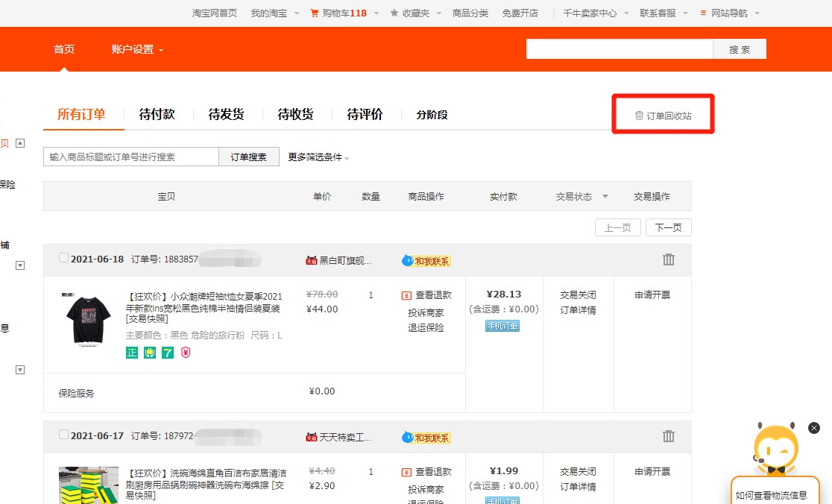Expand the 网站导航 dropdown arrow

tap(757, 13)
